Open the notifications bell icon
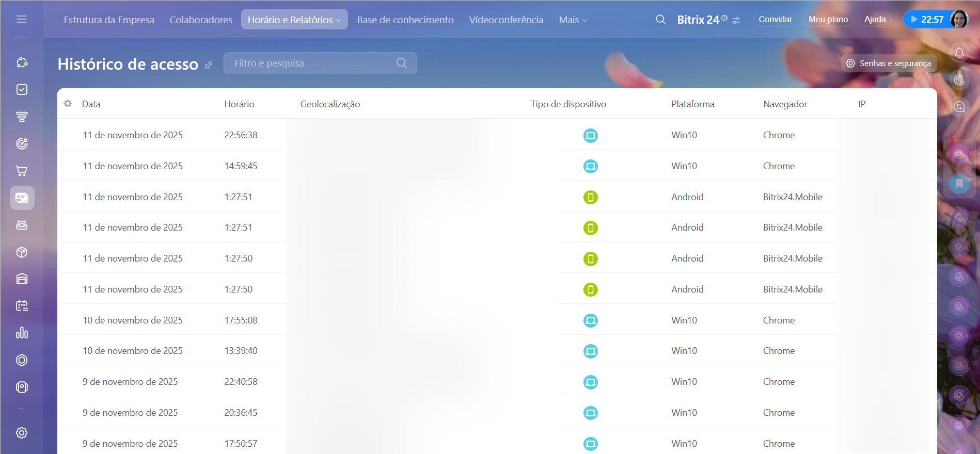Screen dimensions: 980x454 959,53
